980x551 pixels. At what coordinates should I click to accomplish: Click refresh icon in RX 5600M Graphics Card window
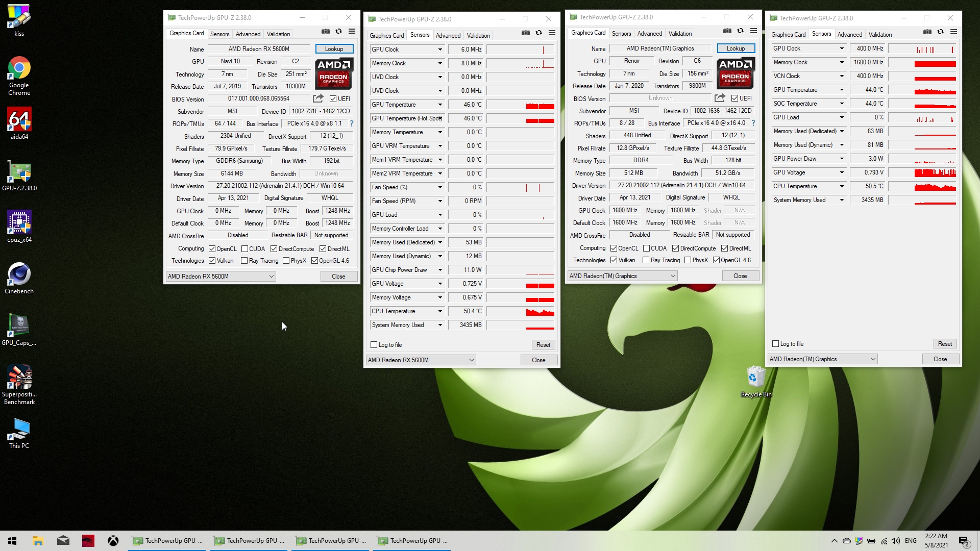pos(338,32)
